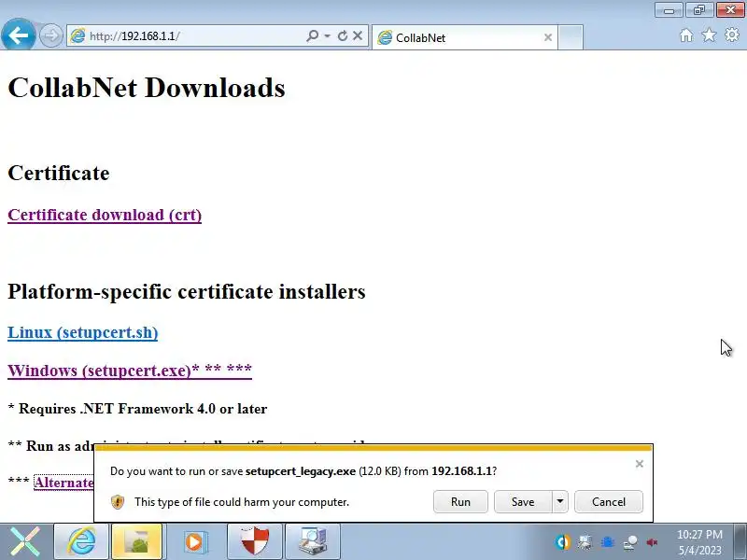Click the muted volume speaker tray icon
The width and height of the screenshot is (747, 560).
[652, 542]
